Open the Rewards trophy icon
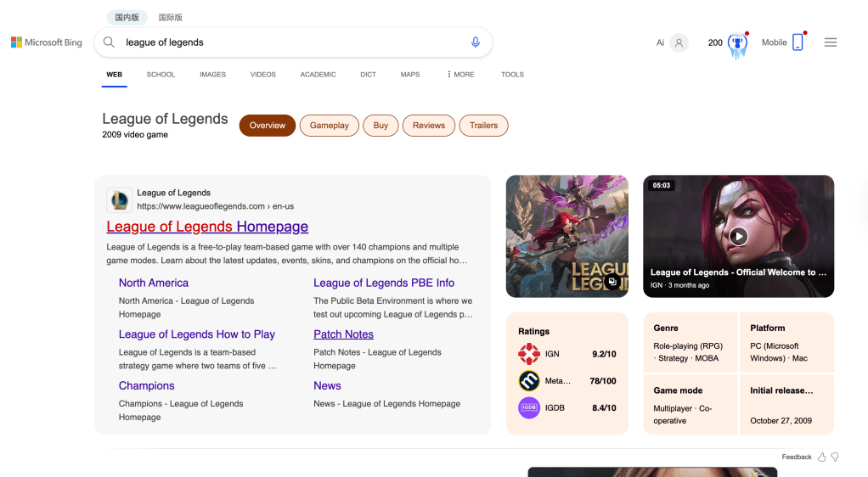This screenshot has width=868, height=477. click(x=737, y=43)
